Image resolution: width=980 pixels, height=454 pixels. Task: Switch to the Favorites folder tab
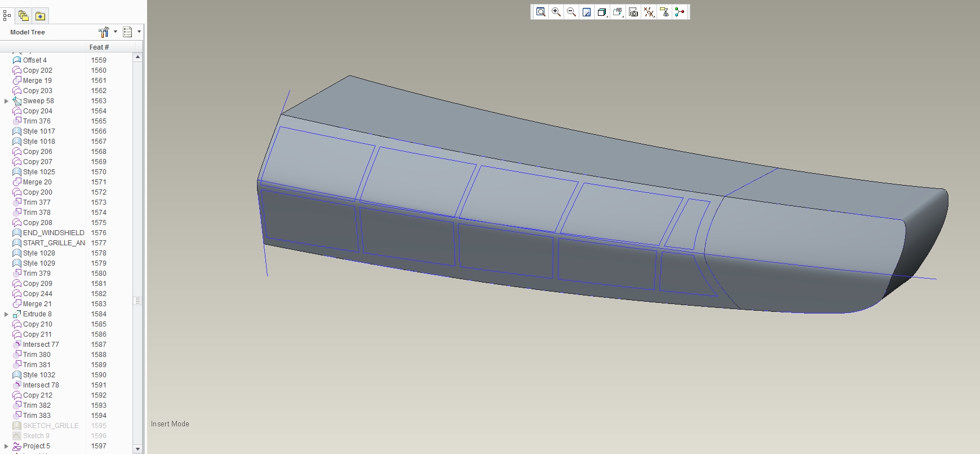click(x=40, y=16)
